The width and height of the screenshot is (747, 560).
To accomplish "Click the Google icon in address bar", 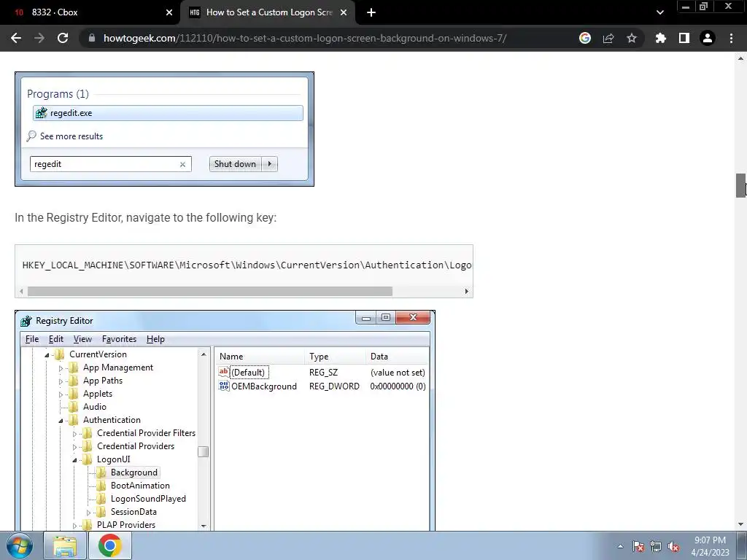I will click(585, 38).
